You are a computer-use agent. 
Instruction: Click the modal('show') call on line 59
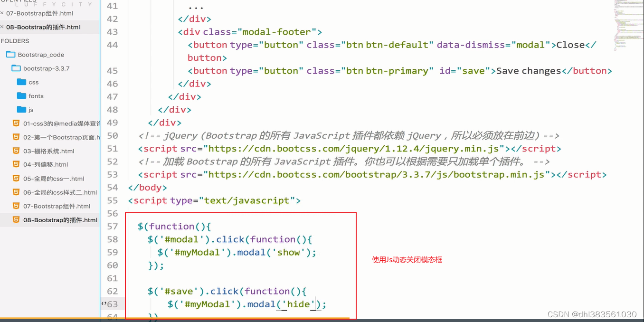(275, 252)
